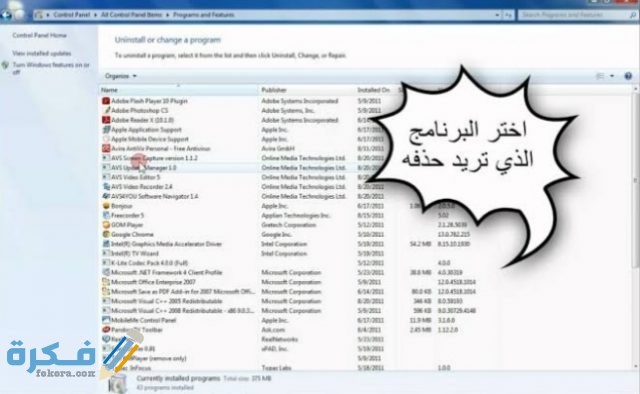Click version 8.0.59193 cell
This screenshot has height=394, width=640.
pyautogui.click(x=450, y=301)
